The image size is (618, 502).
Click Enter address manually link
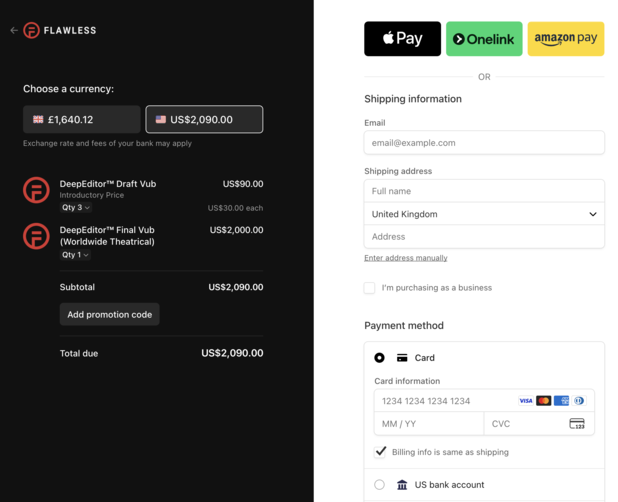coord(406,258)
